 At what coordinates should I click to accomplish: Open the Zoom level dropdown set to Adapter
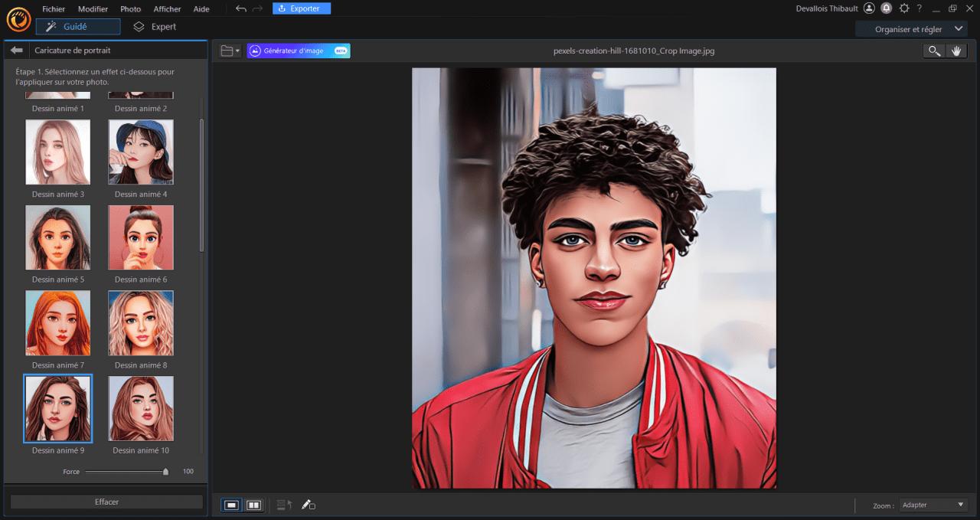click(x=933, y=505)
